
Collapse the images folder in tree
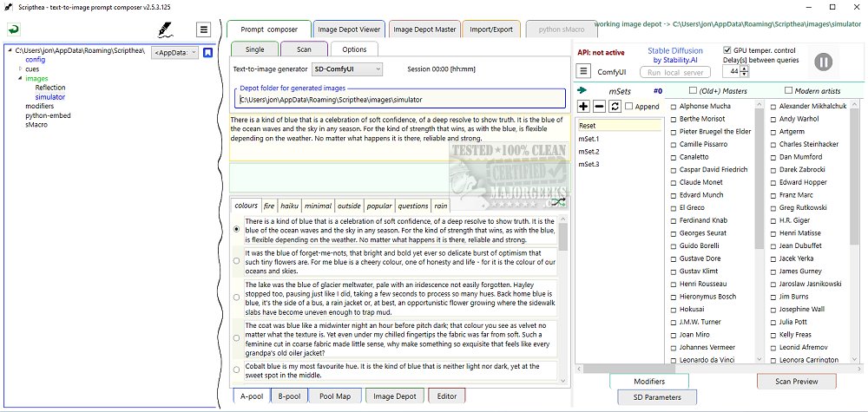[21, 78]
